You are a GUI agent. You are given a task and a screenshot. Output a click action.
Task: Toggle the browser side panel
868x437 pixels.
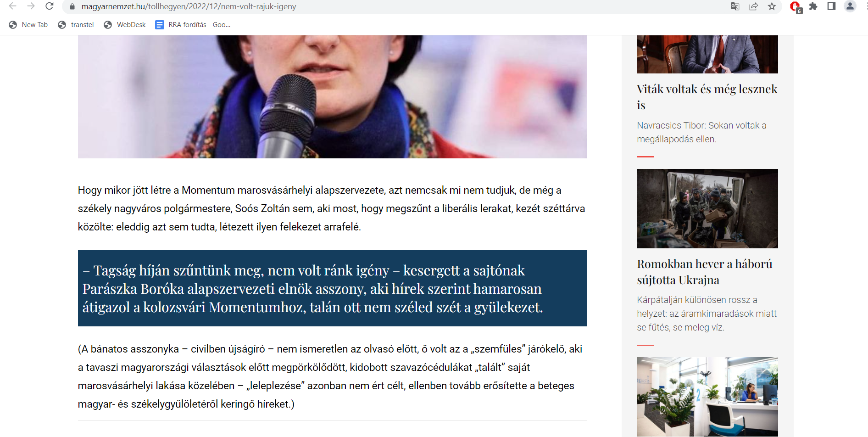click(831, 6)
